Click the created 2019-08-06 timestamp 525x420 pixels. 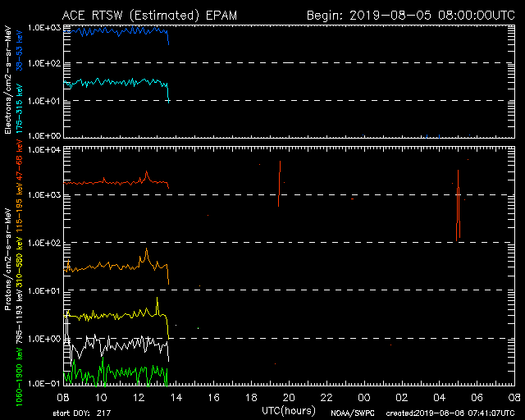(x=450, y=412)
